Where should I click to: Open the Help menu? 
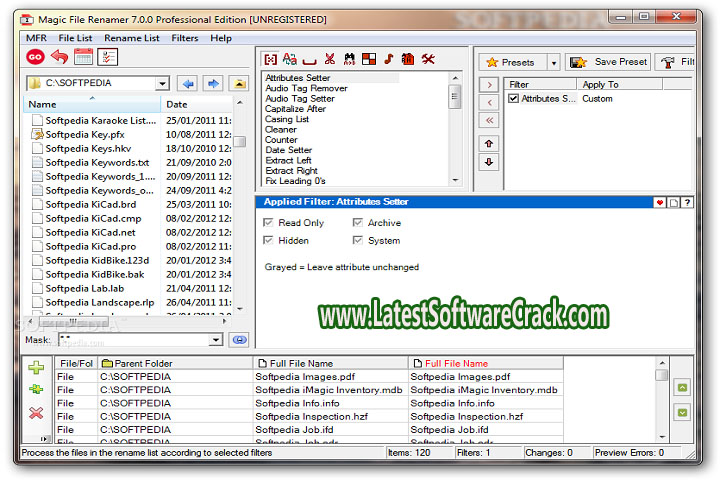pyautogui.click(x=221, y=38)
